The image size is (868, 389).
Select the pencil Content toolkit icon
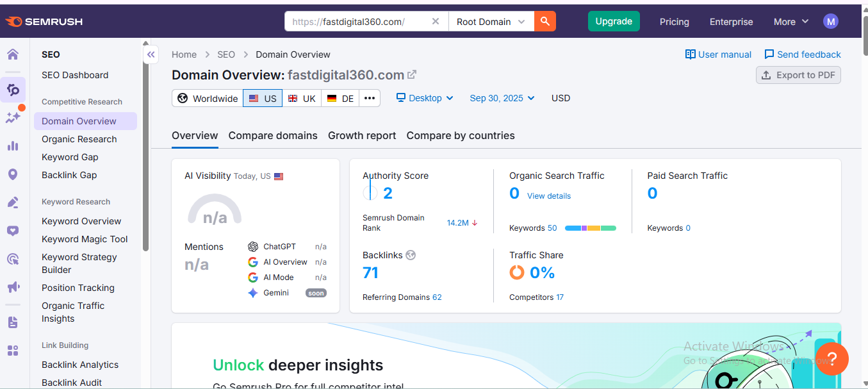13,202
